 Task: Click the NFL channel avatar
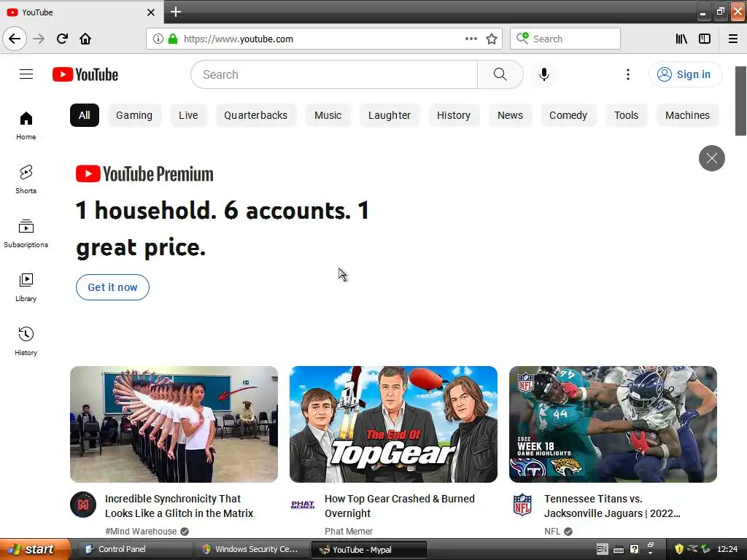click(x=522, y=505)
